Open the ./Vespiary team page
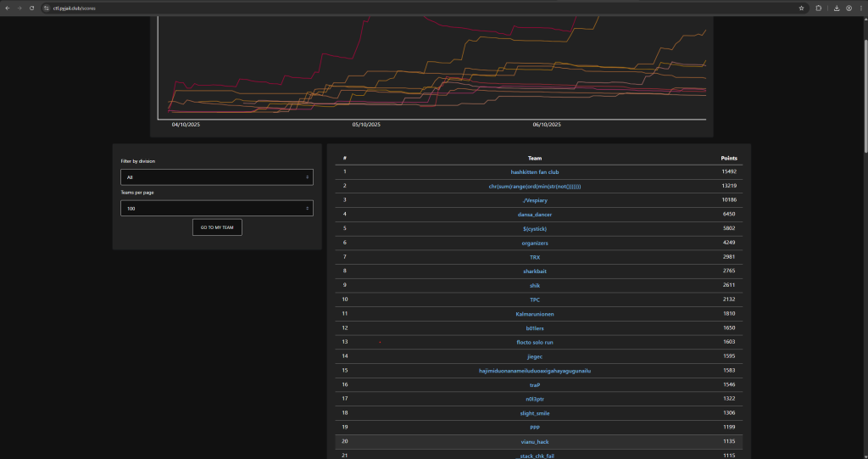Image resolution: width=868 pixels, height=459 pixels. coord(535,200)
